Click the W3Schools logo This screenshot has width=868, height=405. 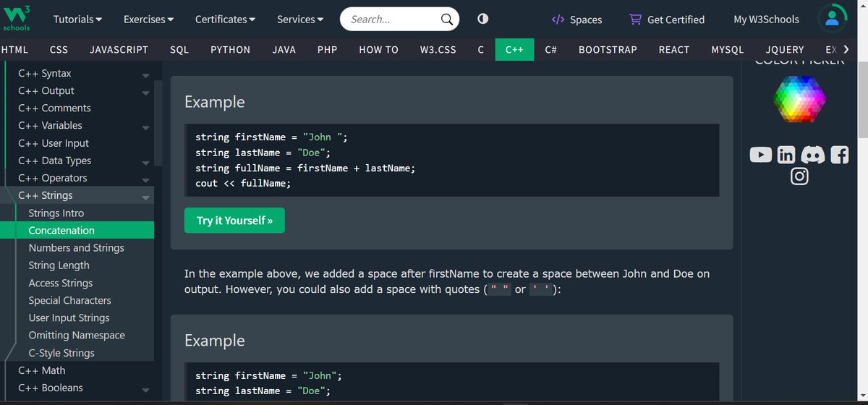(17, 18)
